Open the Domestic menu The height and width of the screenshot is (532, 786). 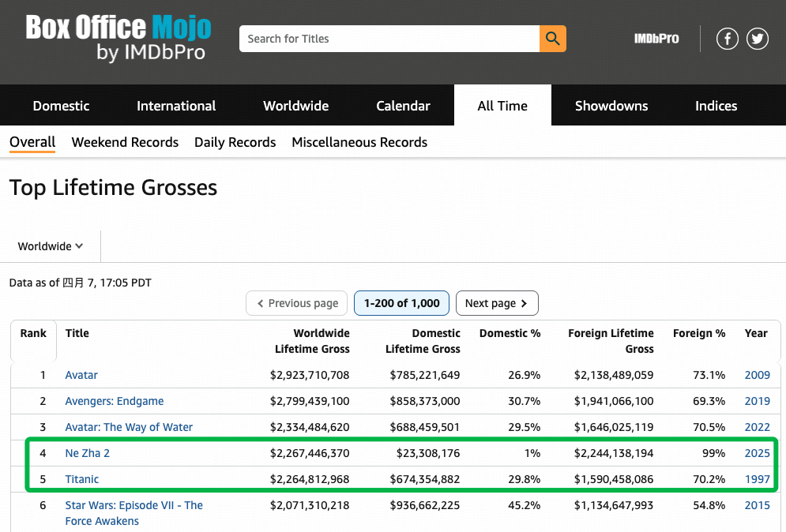click(62, 106)
